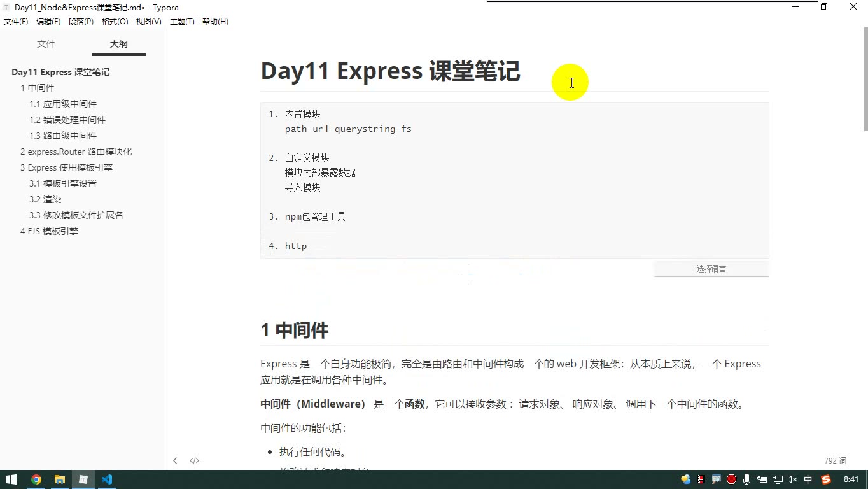Jump to Day11 Express 课堂笔记 in outline
The height and width of the screenshot is (489, 868).
pos(60,72)
